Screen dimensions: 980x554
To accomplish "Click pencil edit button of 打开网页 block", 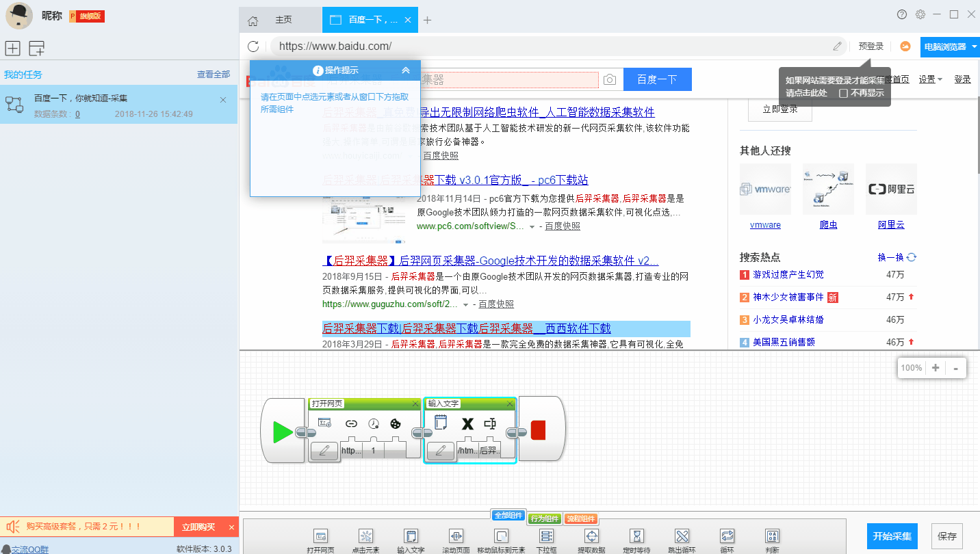I will coord(325,451).
